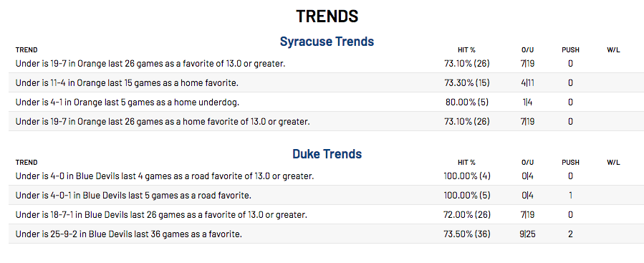
Task: Click Syracuse W/L column header
Action: 614,50
